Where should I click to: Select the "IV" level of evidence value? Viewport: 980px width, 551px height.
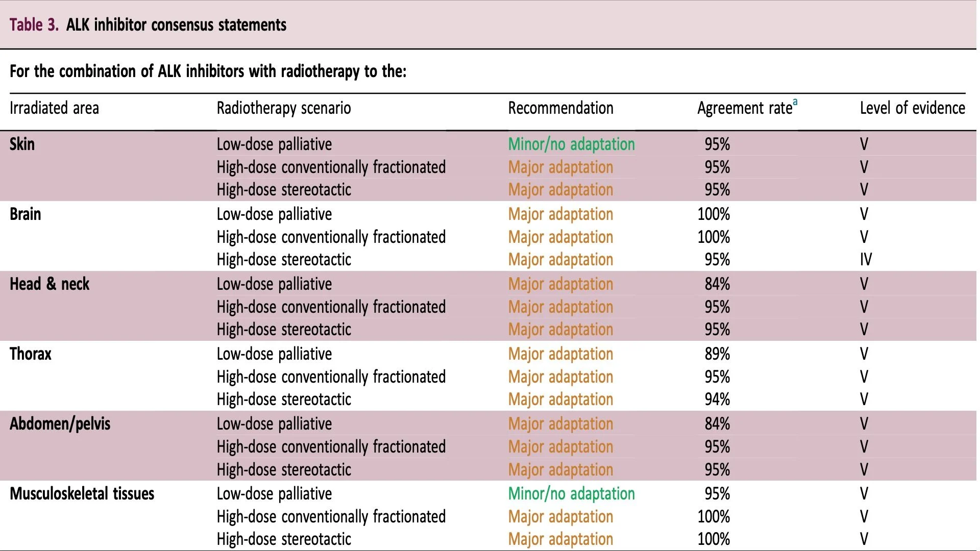tap(866, 260)
